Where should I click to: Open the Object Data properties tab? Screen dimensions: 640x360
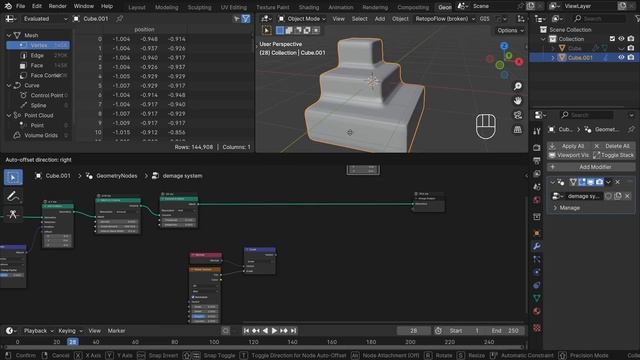tap(537, 298)
